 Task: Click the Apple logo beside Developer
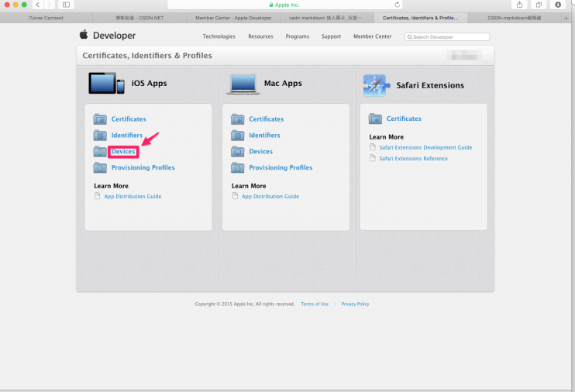click(84, 34)
